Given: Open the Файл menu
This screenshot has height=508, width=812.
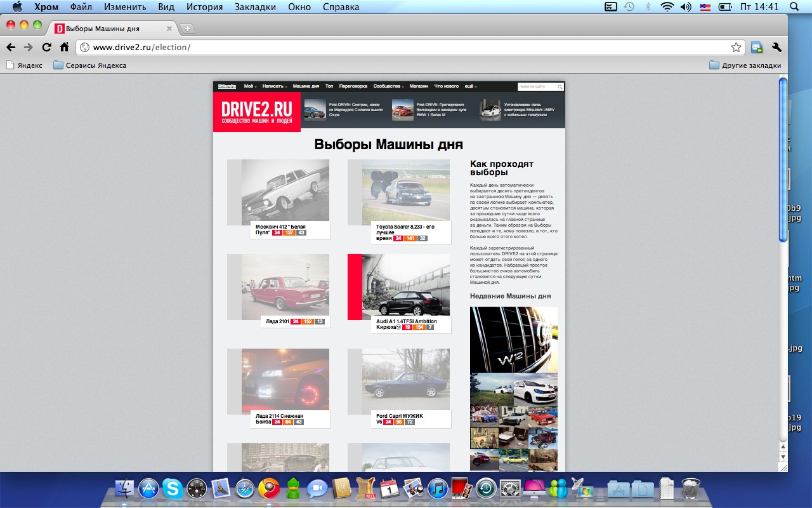Looking at the screenshot, I should pyautogui.click(x=81, y=7).
